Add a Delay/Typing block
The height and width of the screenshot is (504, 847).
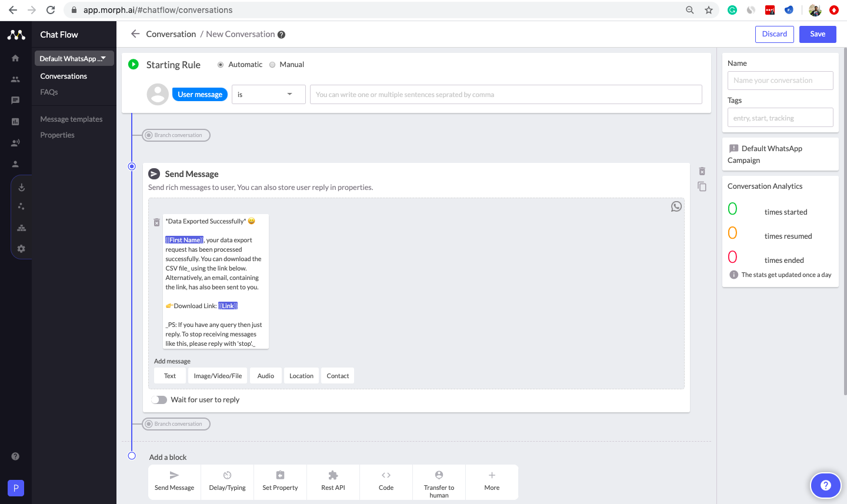pyautogui.click(x=228, y=481)
